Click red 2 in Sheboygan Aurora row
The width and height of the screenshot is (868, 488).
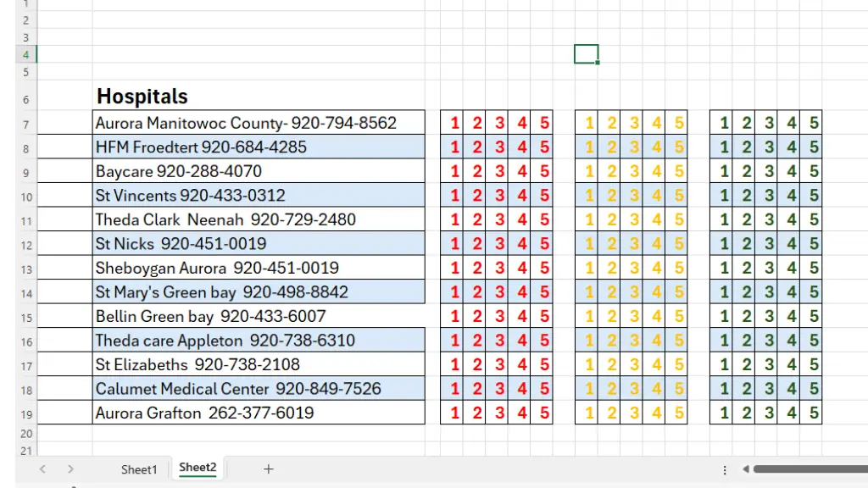[476, 268]
